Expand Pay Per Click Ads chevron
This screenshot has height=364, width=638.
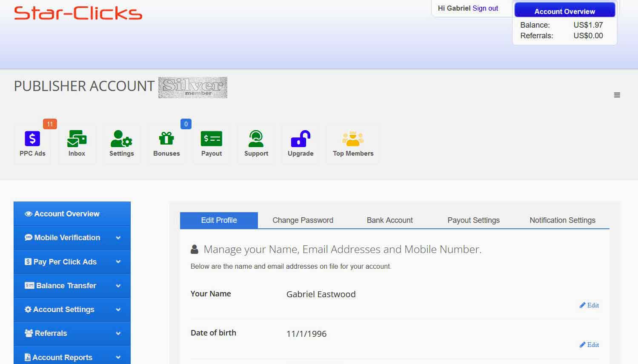[118, 262]
